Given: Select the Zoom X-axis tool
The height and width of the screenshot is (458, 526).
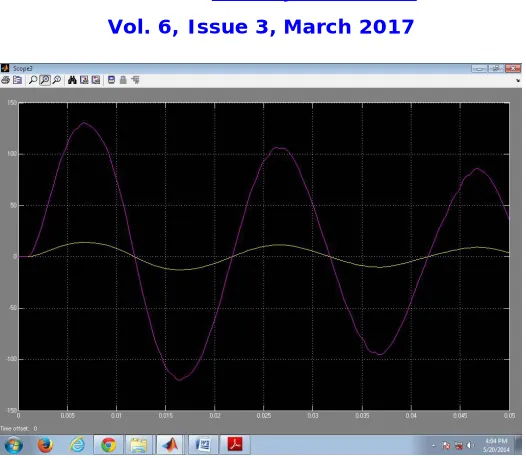Looking at the screenshot, I should [45, 80].
